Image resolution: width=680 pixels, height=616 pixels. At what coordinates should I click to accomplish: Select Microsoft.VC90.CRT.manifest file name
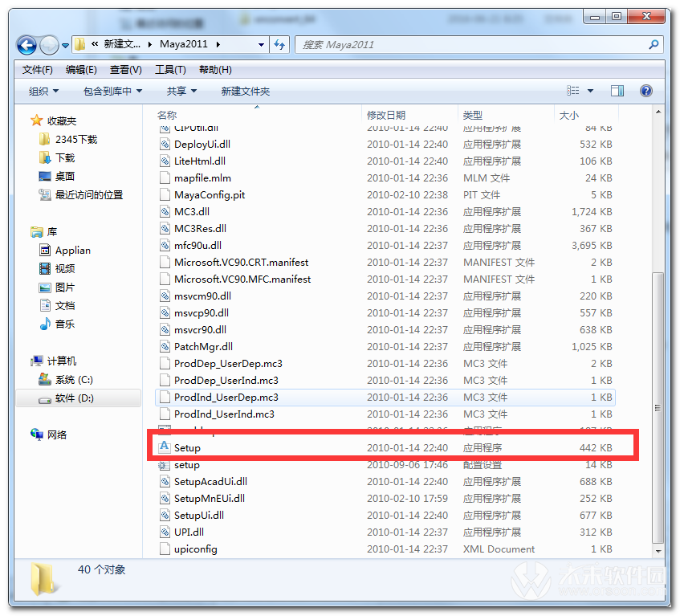[x=241, y=263]
